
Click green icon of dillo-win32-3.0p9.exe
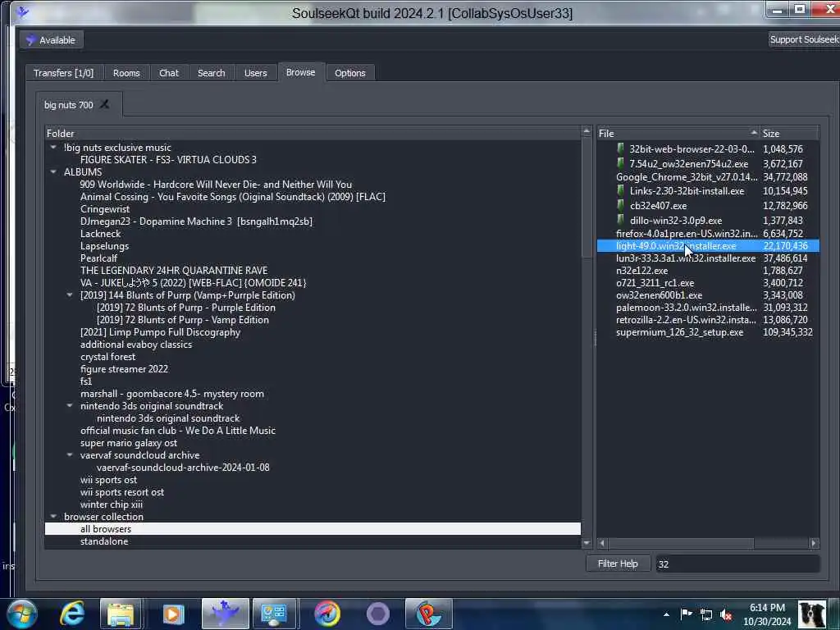tap(620, 220)
